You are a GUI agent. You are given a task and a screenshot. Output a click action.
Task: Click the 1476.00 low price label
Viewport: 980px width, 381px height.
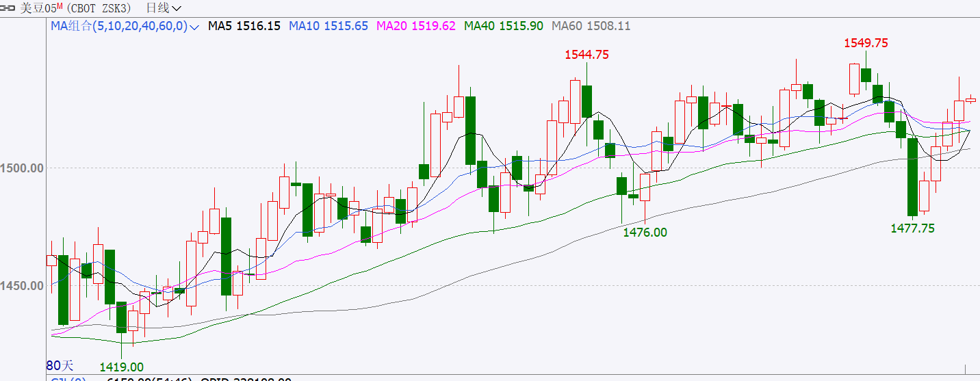click(645, 233)
